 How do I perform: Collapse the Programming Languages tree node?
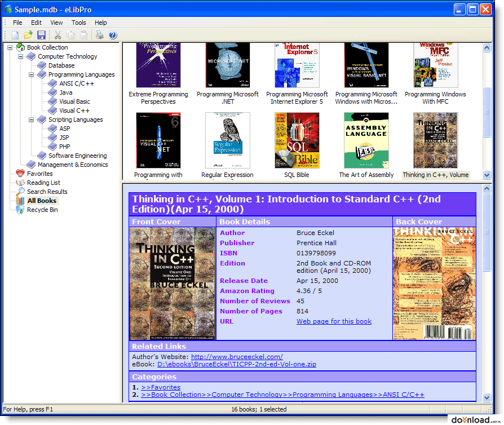31,74
